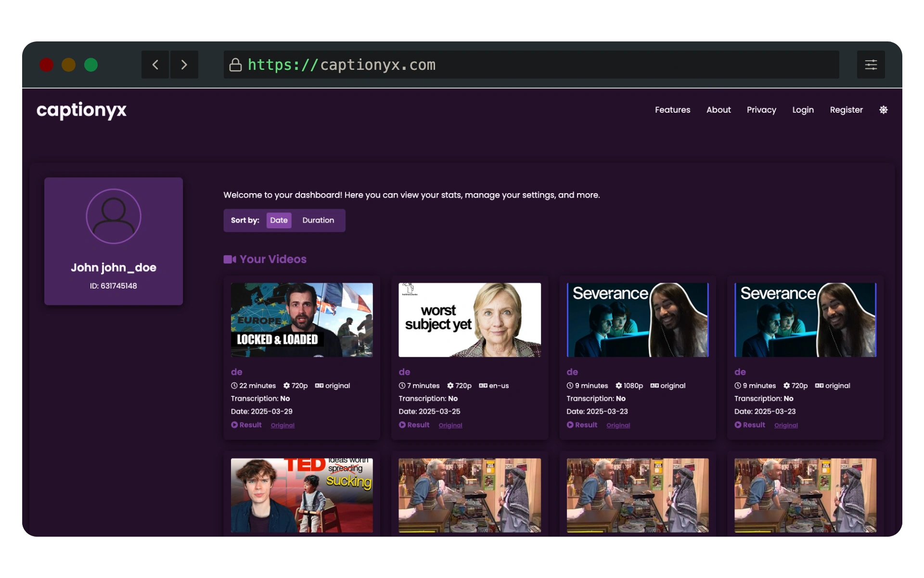Open the Europe Locked & Loaded thumbnail
The image size is (924, 578).
[x=302, y=320]
